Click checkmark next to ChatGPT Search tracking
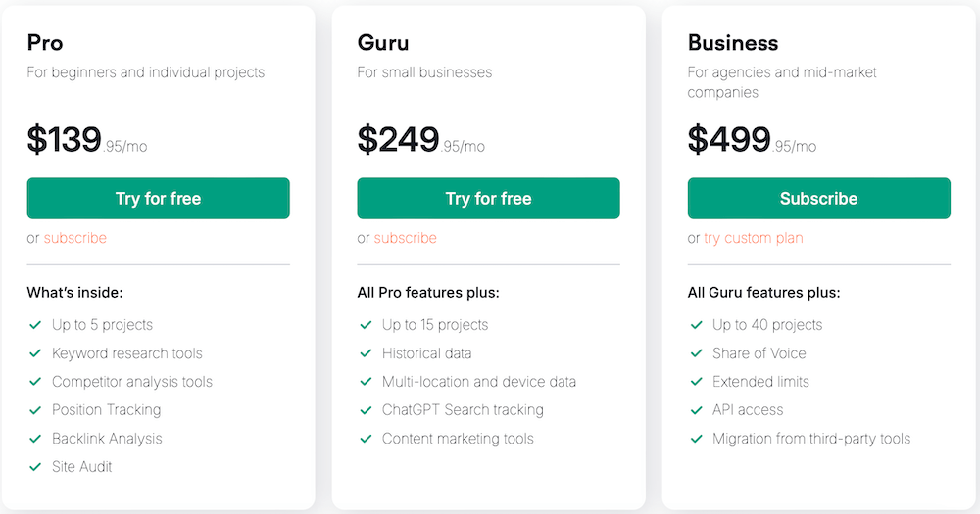The image size is (980, 514). (366, 409)
